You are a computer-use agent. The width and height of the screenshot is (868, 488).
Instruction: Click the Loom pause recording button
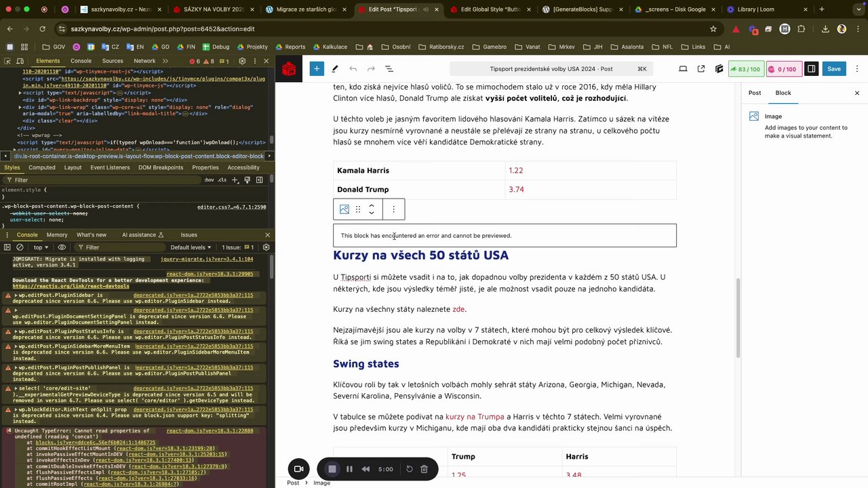click(x=349, y=469)
